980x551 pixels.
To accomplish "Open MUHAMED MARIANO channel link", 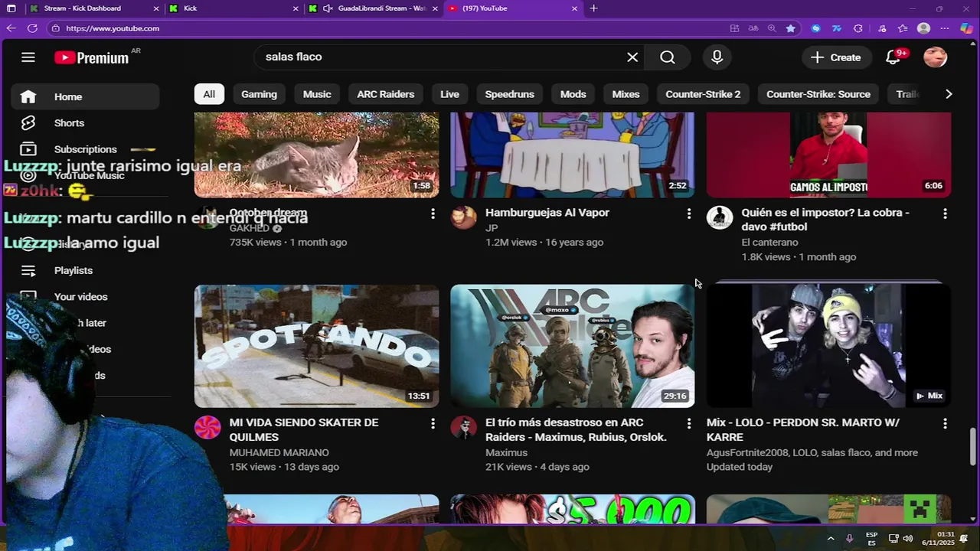I will click(279, 453).
